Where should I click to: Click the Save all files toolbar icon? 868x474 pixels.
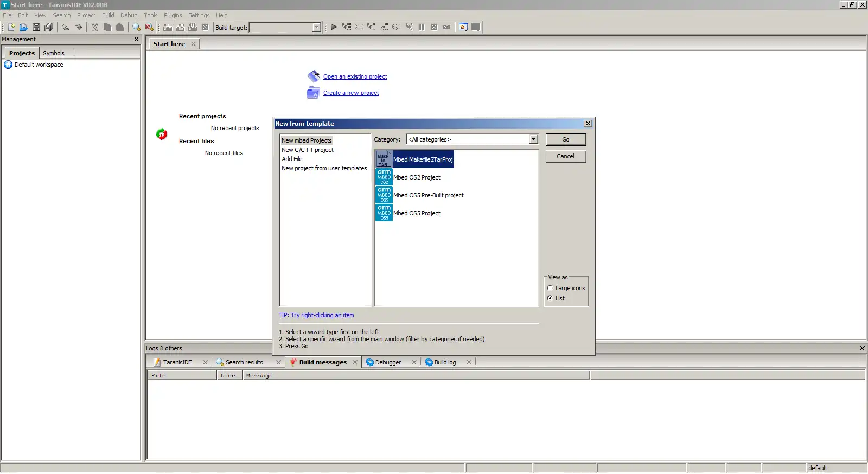tap(49, 27)
